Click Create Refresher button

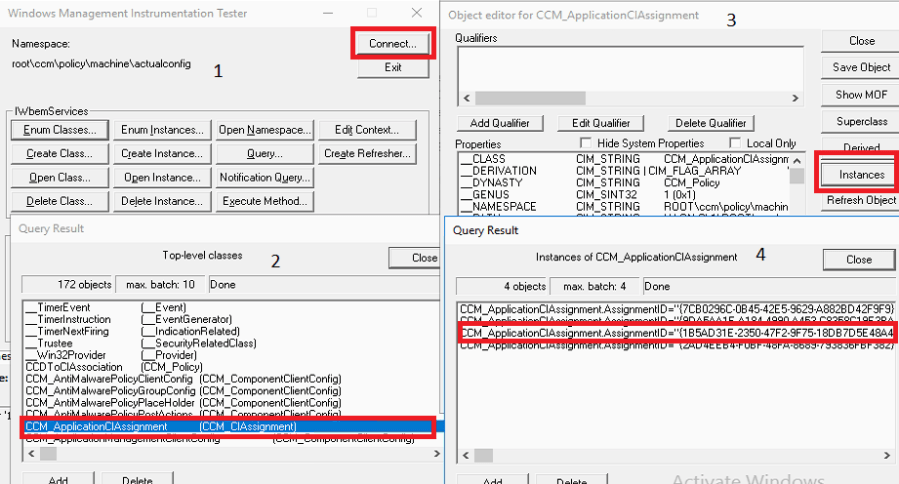point(368,154)
